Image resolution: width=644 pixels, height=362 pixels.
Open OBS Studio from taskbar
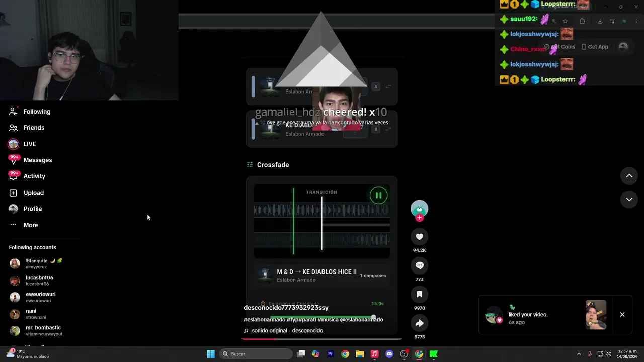coord(404,354)
